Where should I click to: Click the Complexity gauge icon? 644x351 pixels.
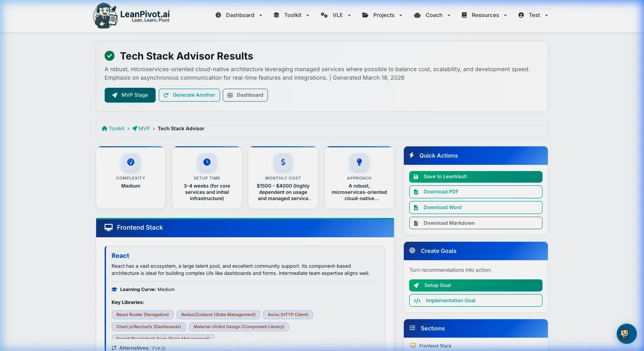pyautogui.click(x=131, y=162)
